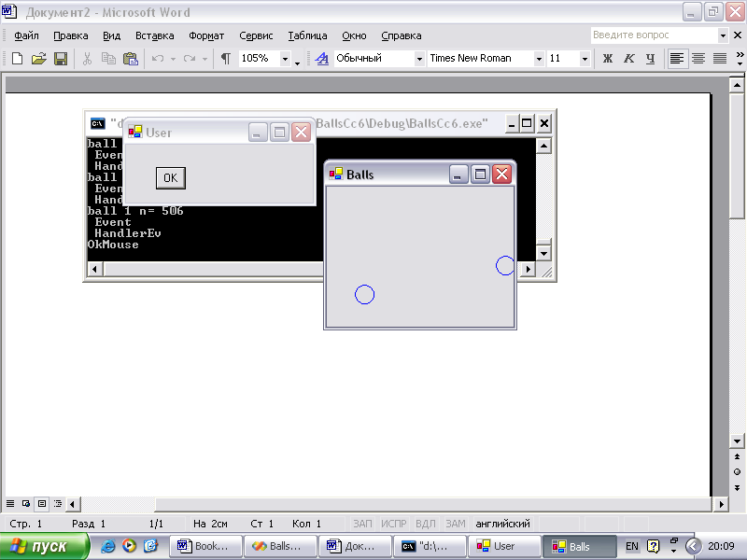Image resolution: width=747 pixels, height=560 pixels.
Task: Launch Internet Explorer from quick launch
Action: [108, 546]
